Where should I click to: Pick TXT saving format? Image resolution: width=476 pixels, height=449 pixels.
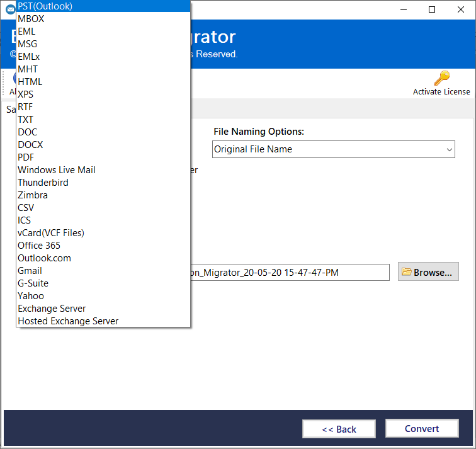[x=103, y=120]
